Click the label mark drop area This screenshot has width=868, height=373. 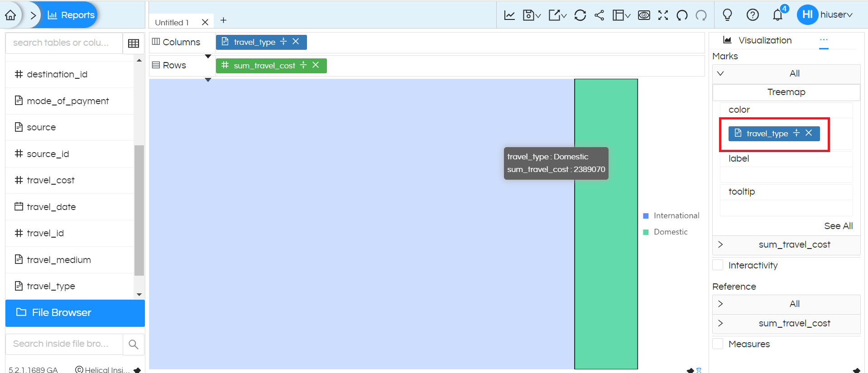coord(786,175)
